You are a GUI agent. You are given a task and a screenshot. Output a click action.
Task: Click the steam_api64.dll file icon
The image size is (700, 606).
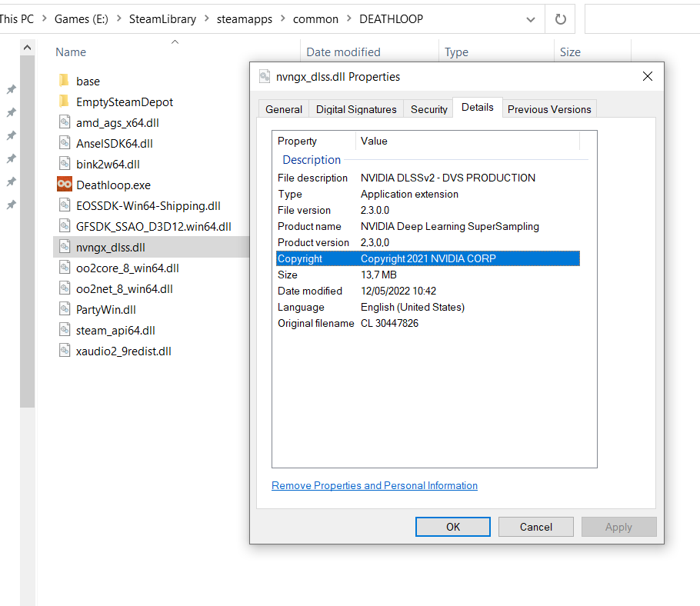pyautogui.click(x=65, y=330)
